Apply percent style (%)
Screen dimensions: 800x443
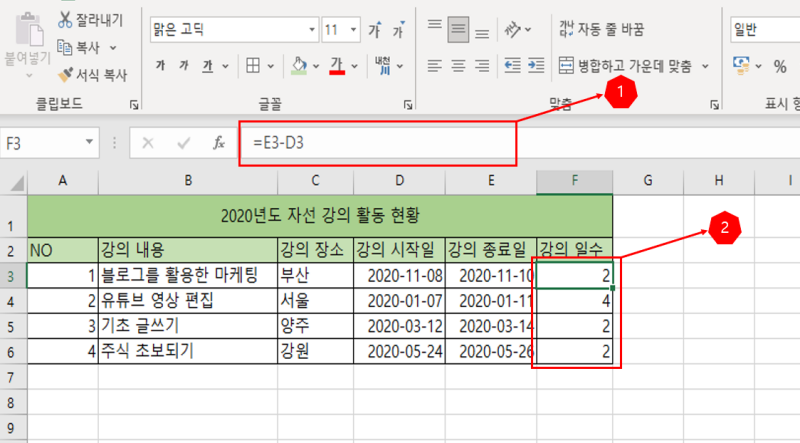(x=780, y=66)
